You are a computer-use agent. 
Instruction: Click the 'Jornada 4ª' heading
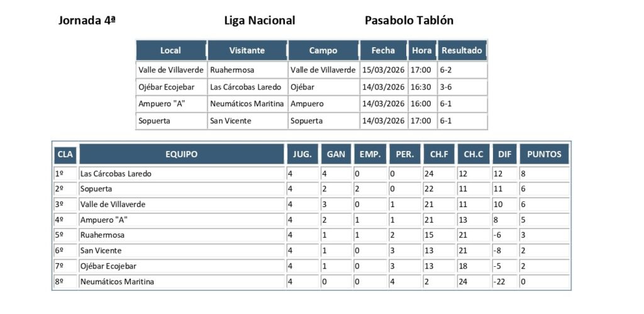tap(87, 20)
